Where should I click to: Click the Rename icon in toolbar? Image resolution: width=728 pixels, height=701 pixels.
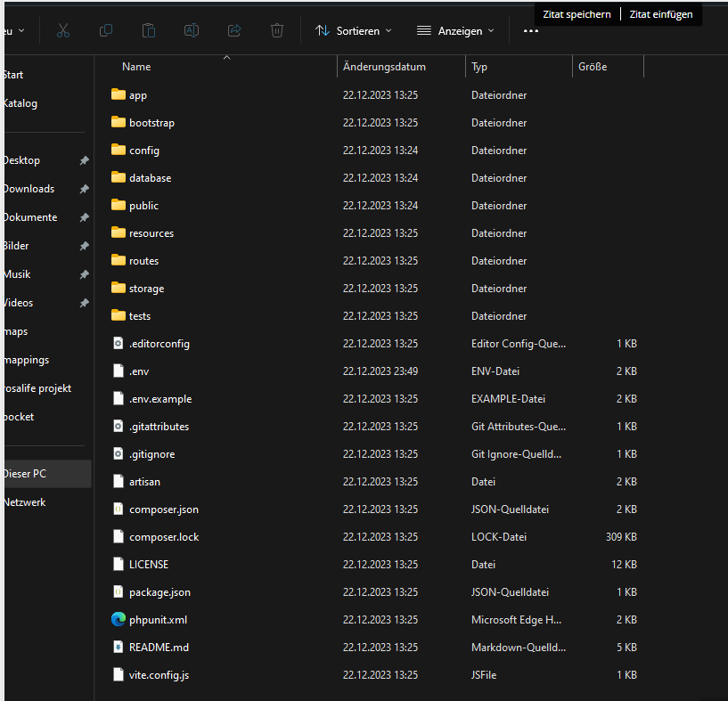click(x=192, y=30)
